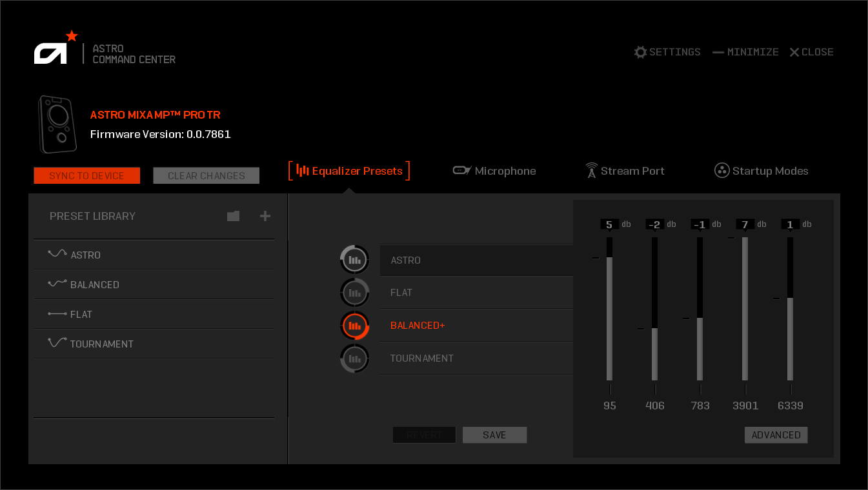Open the SETTINGS text link
This screenshot has width=868, height=490.
(x=675, y=52)
